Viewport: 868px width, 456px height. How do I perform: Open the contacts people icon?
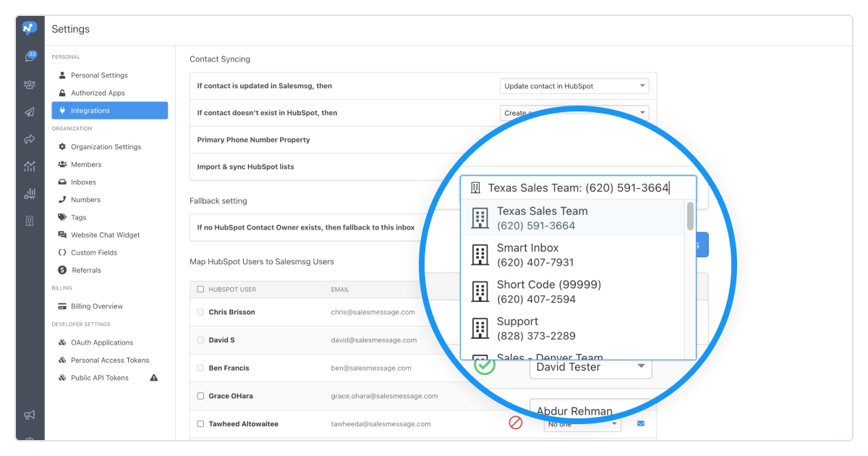coord(30,85)
